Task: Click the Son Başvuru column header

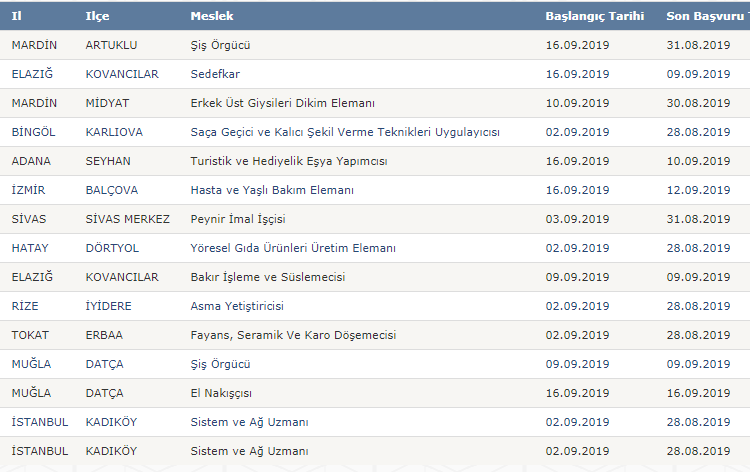Action: (x=707, y=16)
